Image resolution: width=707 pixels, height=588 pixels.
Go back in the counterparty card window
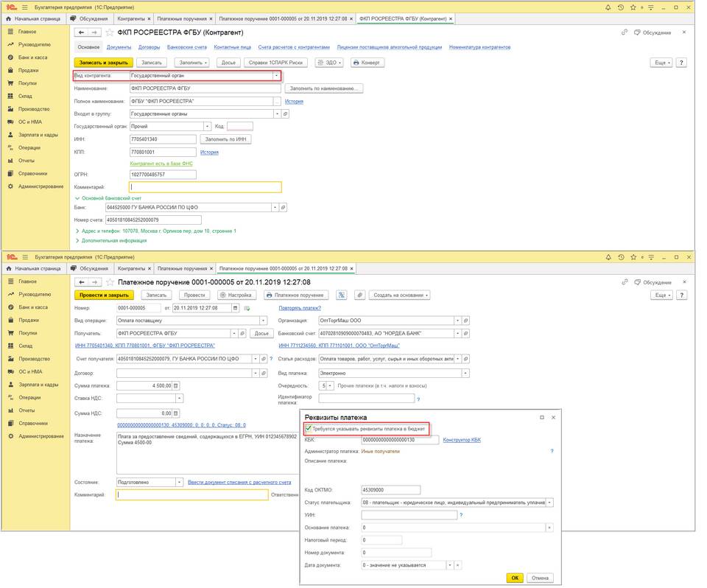[81, 32]
